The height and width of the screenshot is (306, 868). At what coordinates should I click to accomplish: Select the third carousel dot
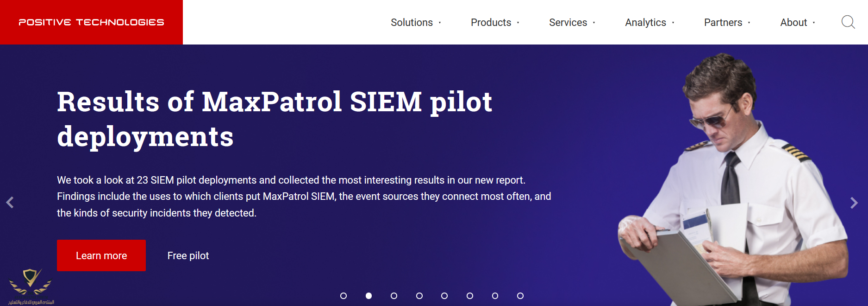pyautogui.click(x=394, y=296)
